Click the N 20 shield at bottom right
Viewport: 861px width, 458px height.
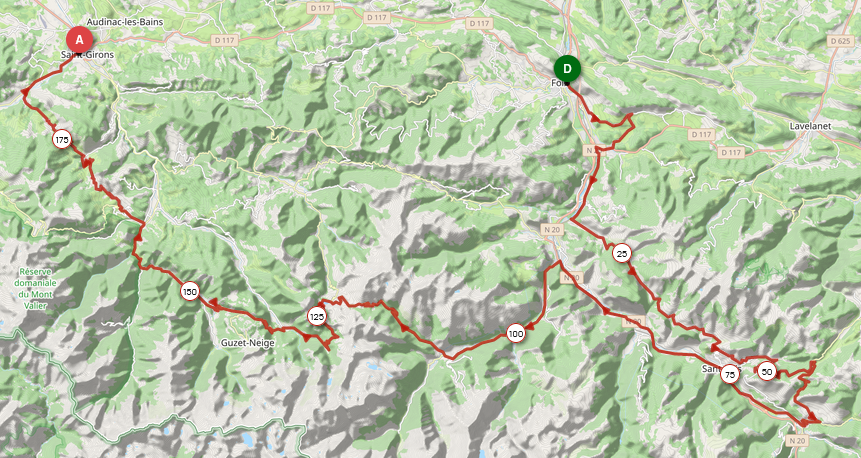tap(797, 440)
